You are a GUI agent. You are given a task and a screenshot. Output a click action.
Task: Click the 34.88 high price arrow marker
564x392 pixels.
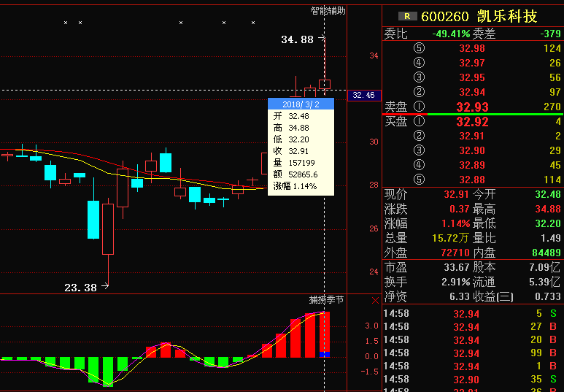coord(302,39)
